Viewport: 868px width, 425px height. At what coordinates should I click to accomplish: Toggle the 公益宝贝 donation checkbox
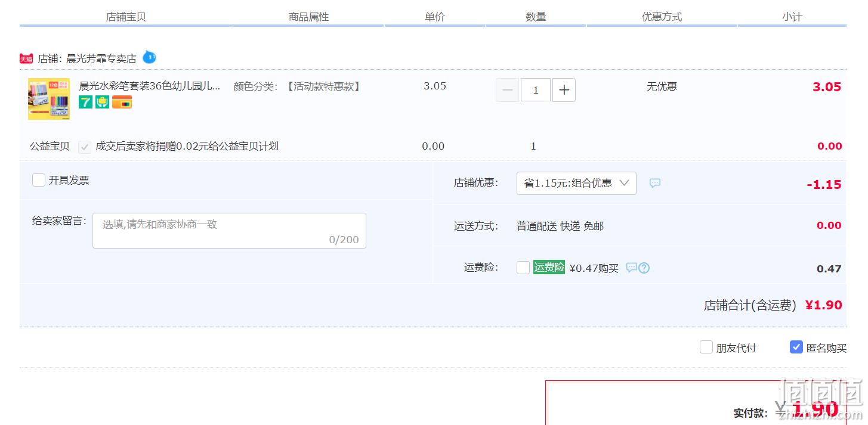[85, 147]
